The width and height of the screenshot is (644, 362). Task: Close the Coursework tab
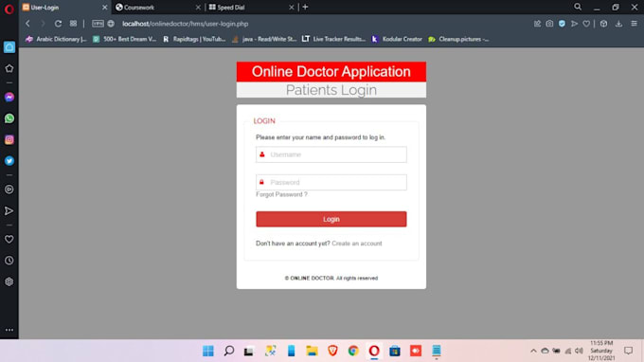[x=198, y=8]
